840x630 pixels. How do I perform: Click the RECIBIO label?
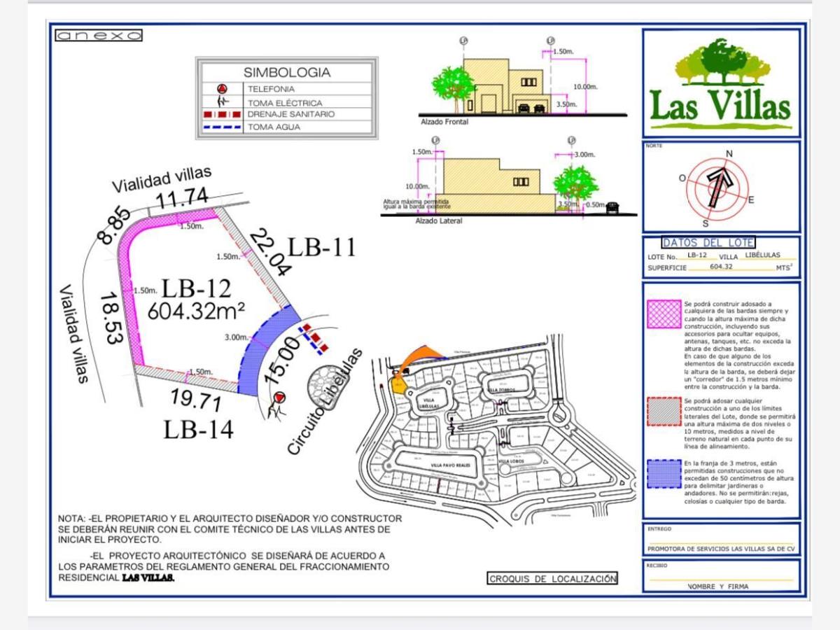pos(658,564)
